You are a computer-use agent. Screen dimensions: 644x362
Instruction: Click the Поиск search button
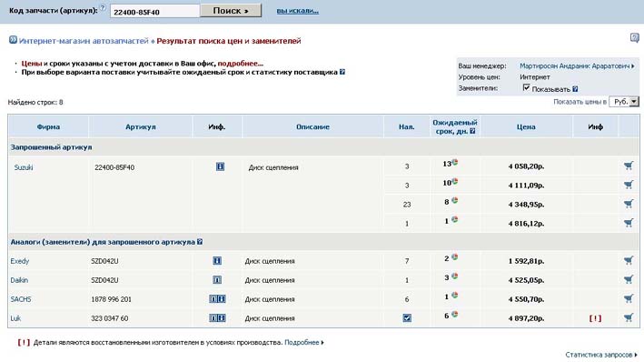231,11
